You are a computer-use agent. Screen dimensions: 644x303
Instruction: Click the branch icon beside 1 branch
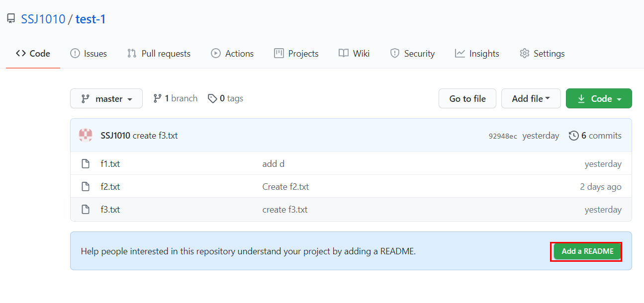(x=157, y=98)
